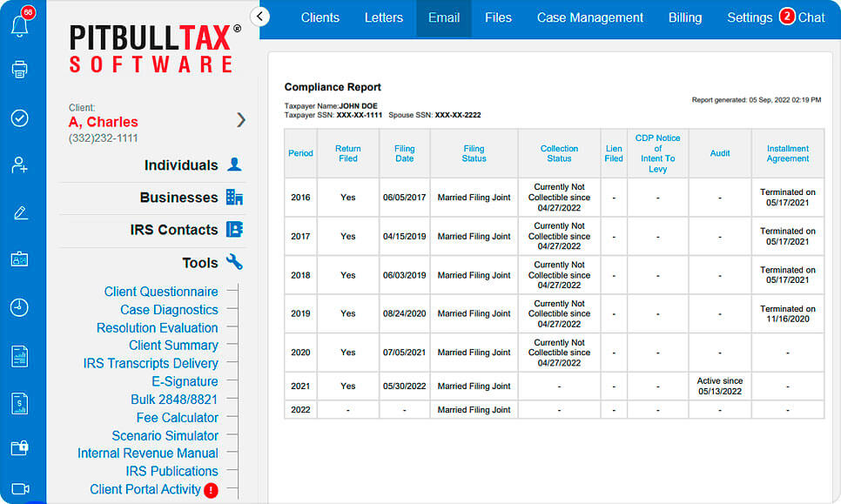Open the dollar invoice document icon
841x504 pixels.
20,404
